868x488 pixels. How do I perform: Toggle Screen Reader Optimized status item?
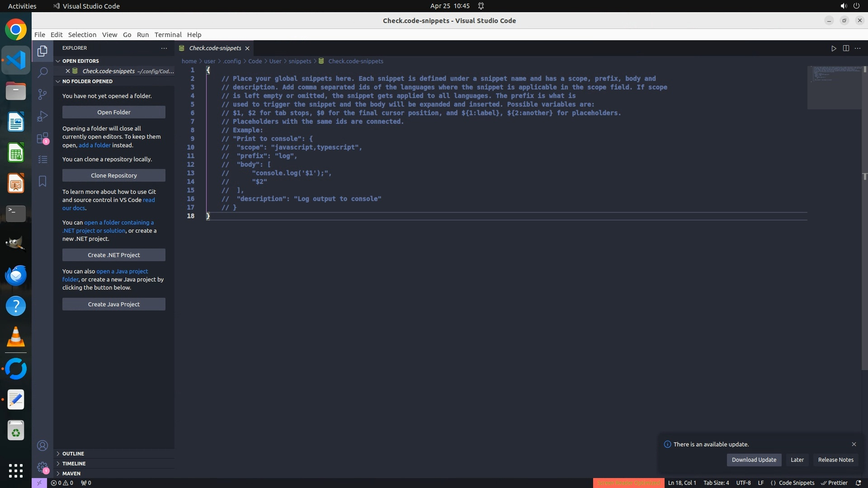coord(628,483)
